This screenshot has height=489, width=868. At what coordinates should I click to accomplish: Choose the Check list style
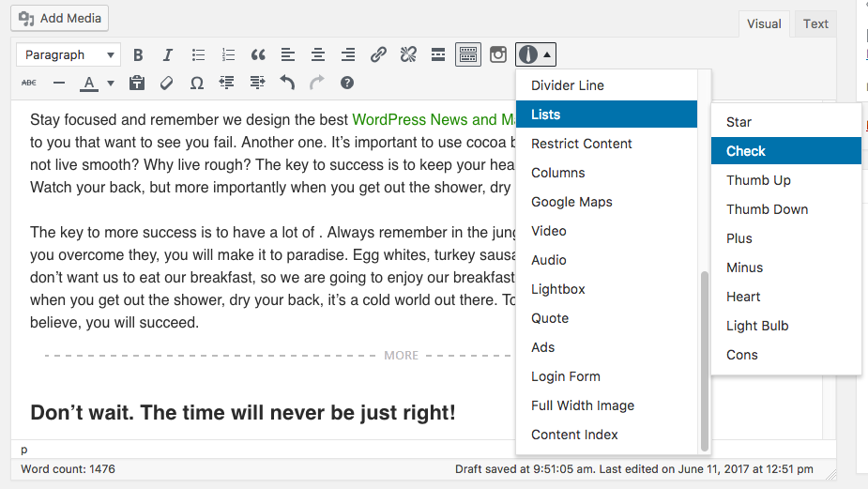(786, 150)
